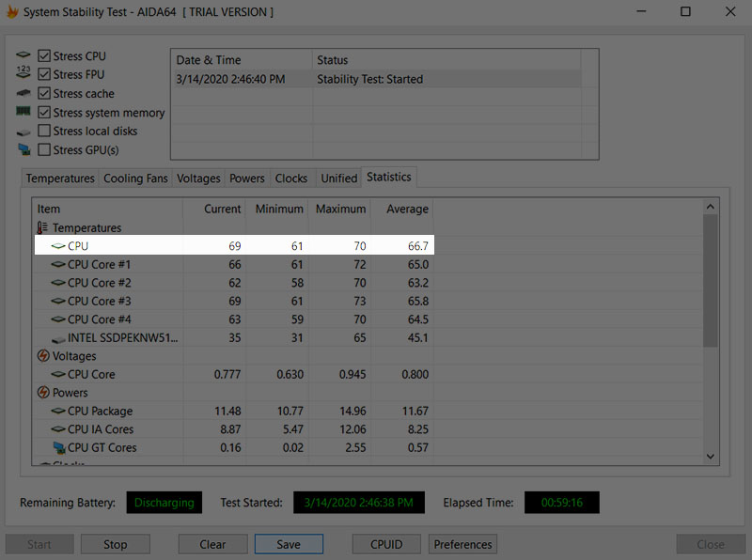Click the Maximum column header

pyautogui.click(x=339, y=209)
